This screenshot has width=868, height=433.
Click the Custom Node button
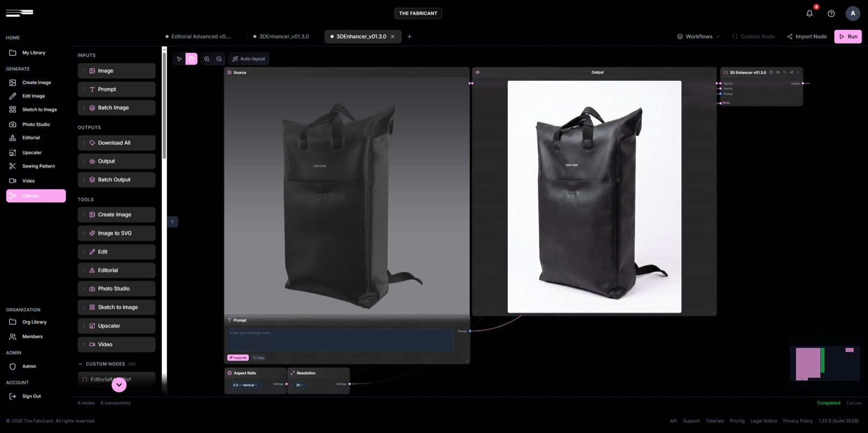tap(754, 37)
